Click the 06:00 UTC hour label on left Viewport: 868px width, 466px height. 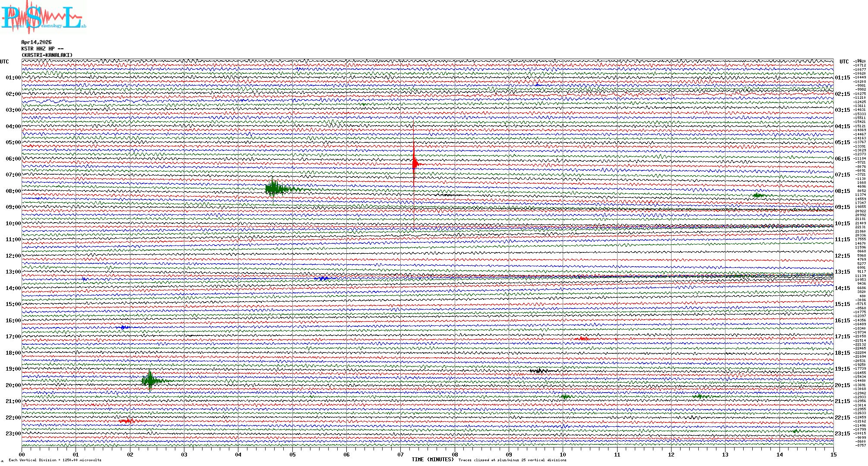pos(13,159)
